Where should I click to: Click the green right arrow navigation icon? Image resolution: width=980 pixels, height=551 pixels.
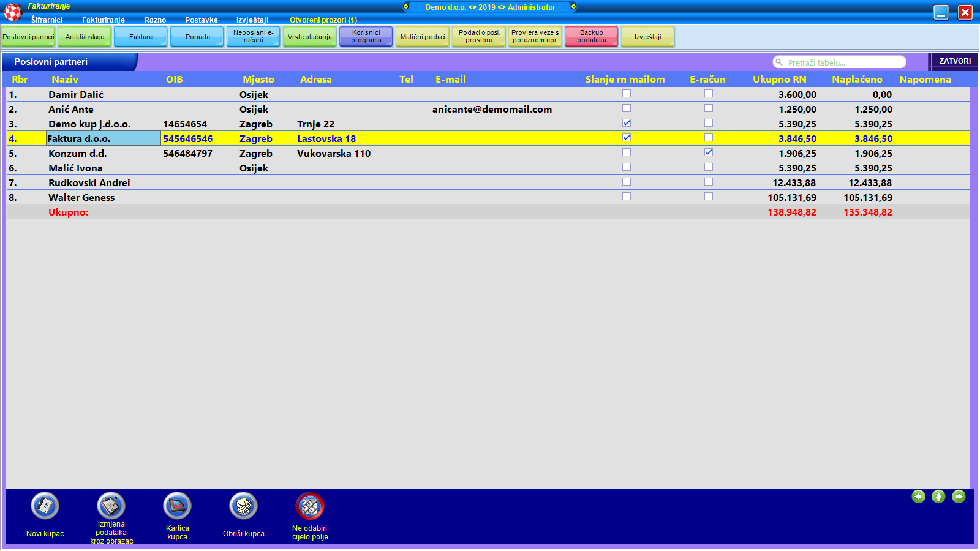959,497
